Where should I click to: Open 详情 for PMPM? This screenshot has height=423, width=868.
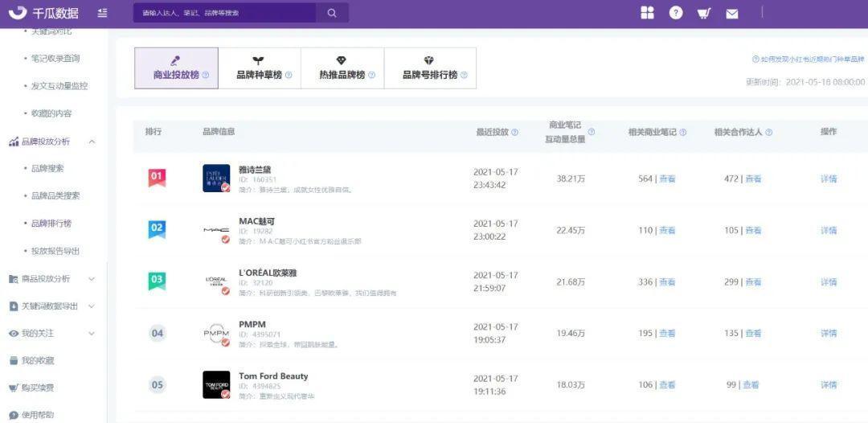coord(829,333)
